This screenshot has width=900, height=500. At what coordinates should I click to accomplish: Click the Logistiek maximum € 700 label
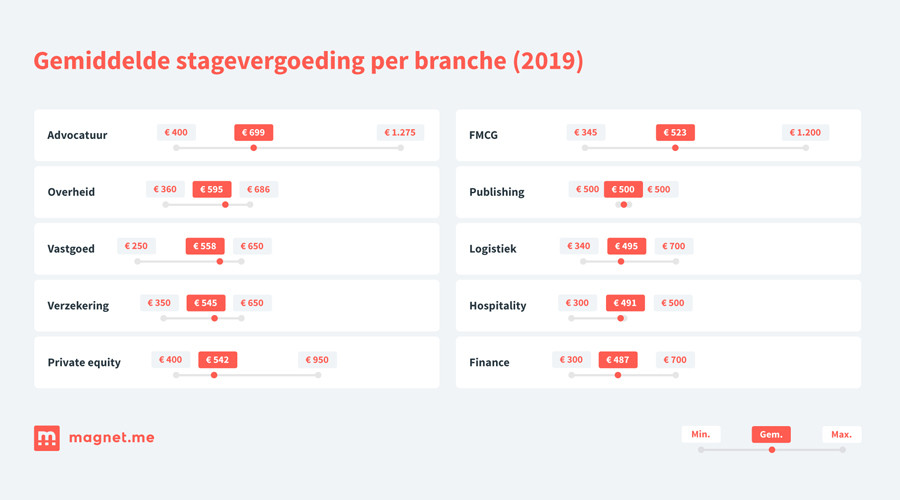point(674,246)
